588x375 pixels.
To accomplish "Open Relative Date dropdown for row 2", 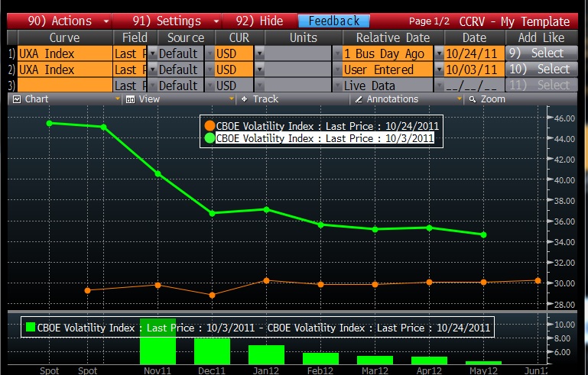I will [439, 70].
